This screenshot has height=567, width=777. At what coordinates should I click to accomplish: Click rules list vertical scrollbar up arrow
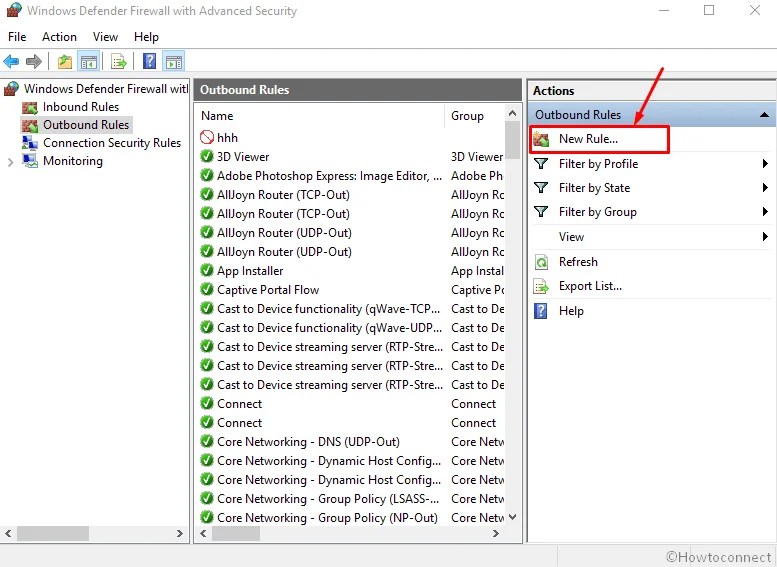pos(512,113)
